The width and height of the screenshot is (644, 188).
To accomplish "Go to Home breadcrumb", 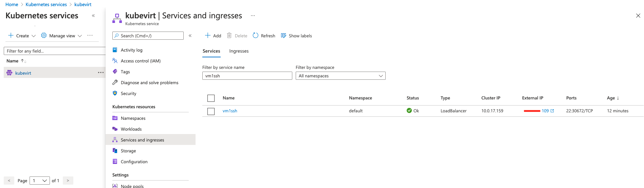I will pos(12,4).
